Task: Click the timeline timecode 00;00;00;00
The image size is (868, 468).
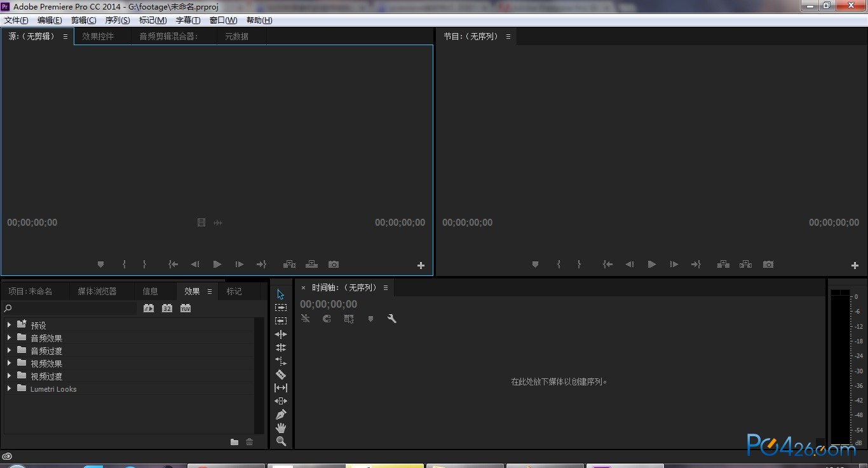Action: coord(329,305)
